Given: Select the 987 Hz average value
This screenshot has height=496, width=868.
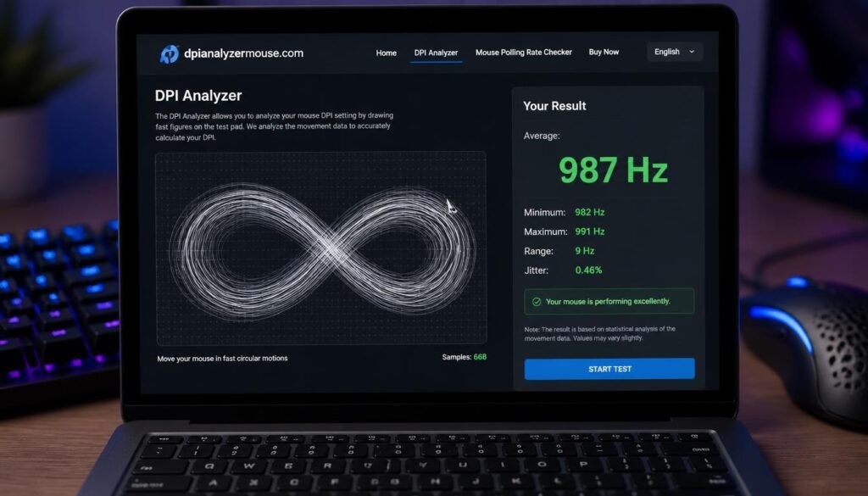Looking at the screenshot, I should pos(613,170).
